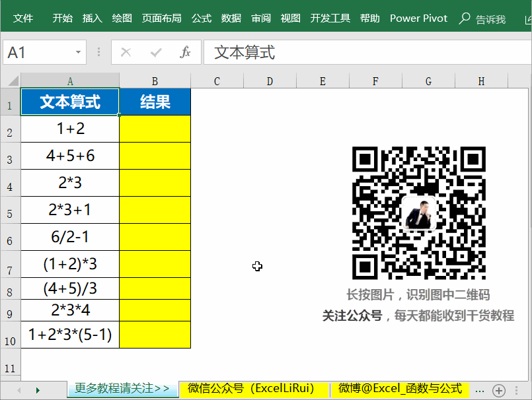Select cell containing 1+2
Viewport: 532px width, 400px height.
coord(70,129)
